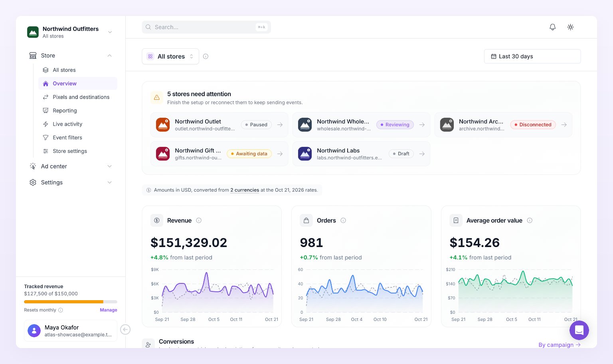
Task: Focus the Search field
Action: [206, 27]
